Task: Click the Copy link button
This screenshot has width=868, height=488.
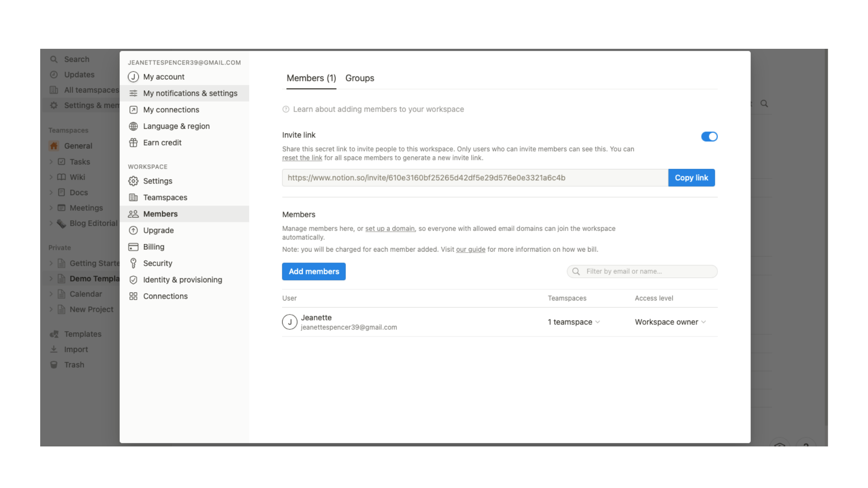Action: click(x=691, y=178)
